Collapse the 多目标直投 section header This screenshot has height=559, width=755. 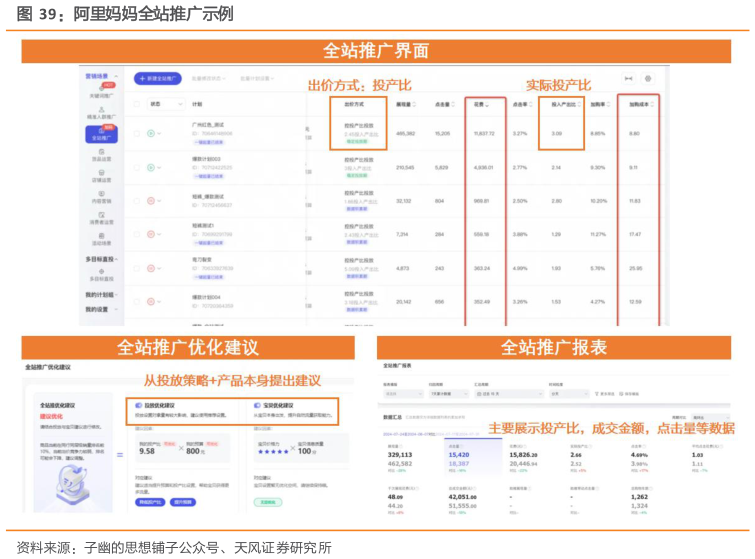117,259
